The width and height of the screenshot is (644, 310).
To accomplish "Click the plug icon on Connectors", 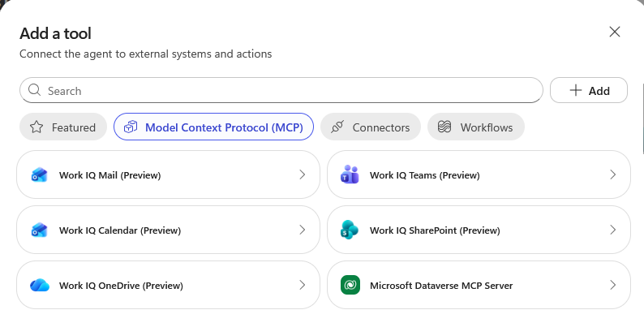I will click(x=337, y=127).
